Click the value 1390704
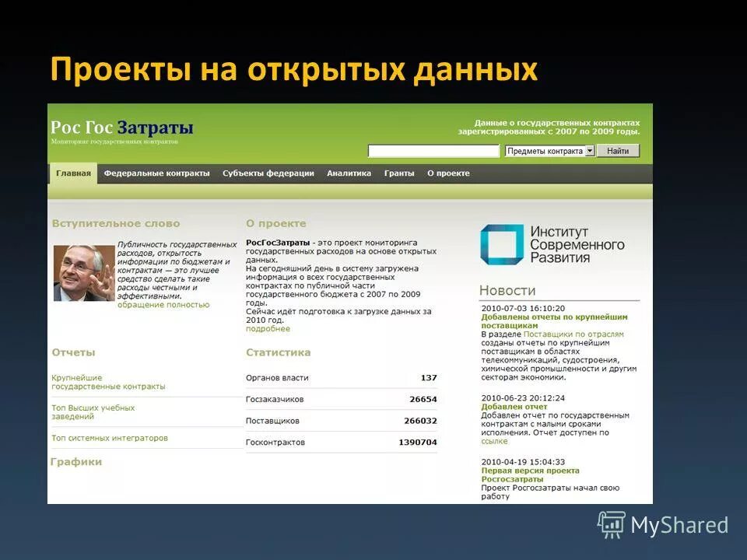Screen dimensions: 747x560 418,442
